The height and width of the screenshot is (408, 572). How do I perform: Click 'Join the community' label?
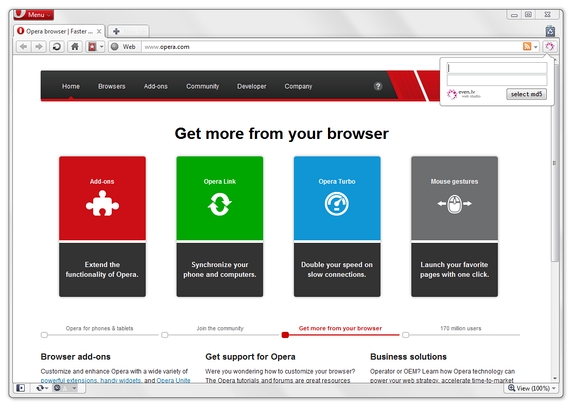[x=220, y=328]
